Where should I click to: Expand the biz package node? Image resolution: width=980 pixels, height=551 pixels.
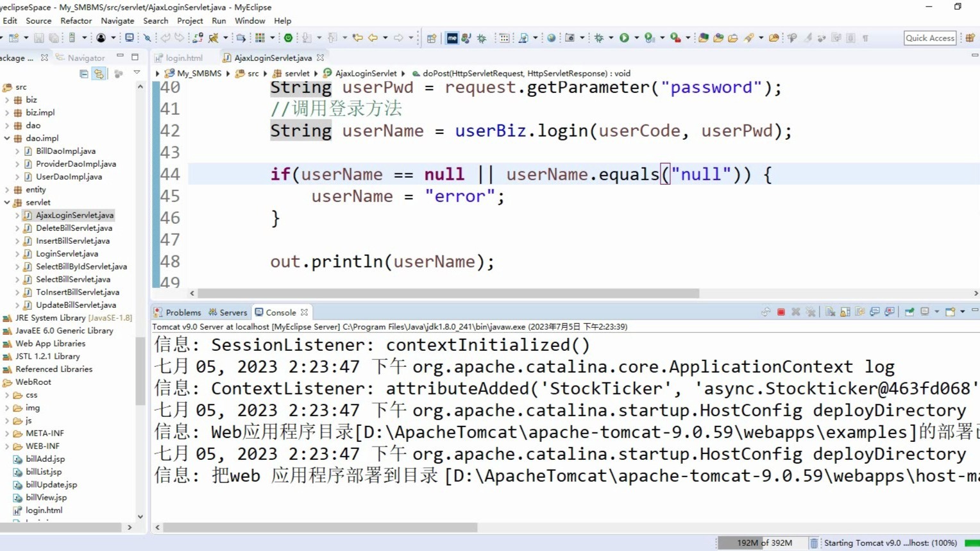pyautogui.click(x=7, y=99)
